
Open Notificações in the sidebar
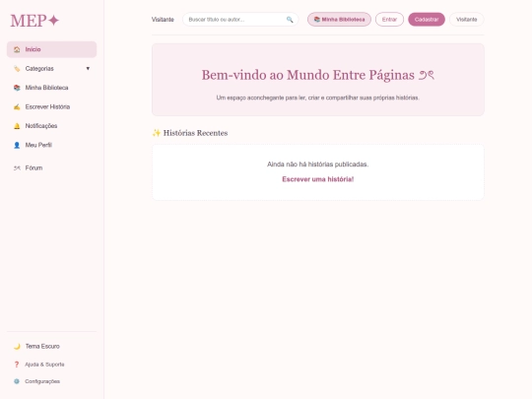click(x=51, y=126)
